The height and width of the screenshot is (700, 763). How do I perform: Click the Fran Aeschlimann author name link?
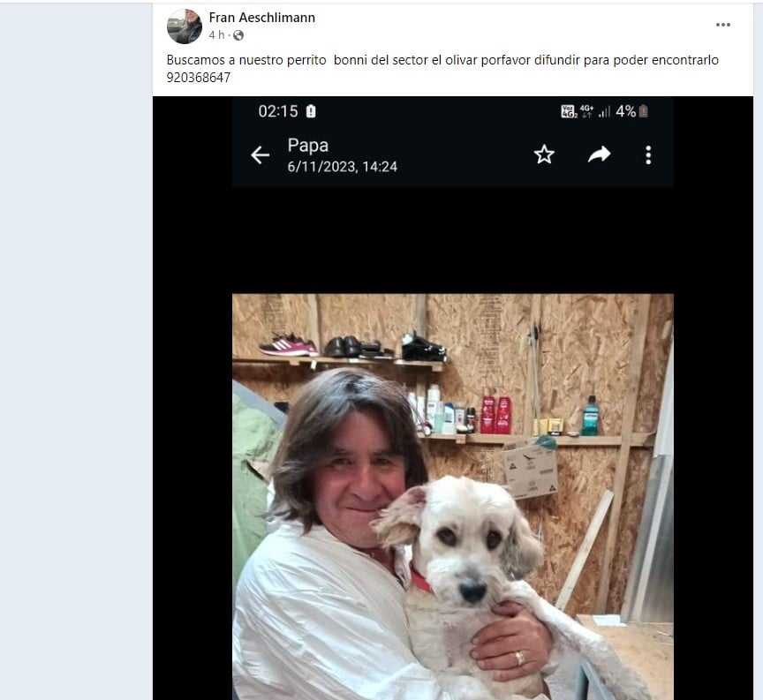tap(261, 18)
